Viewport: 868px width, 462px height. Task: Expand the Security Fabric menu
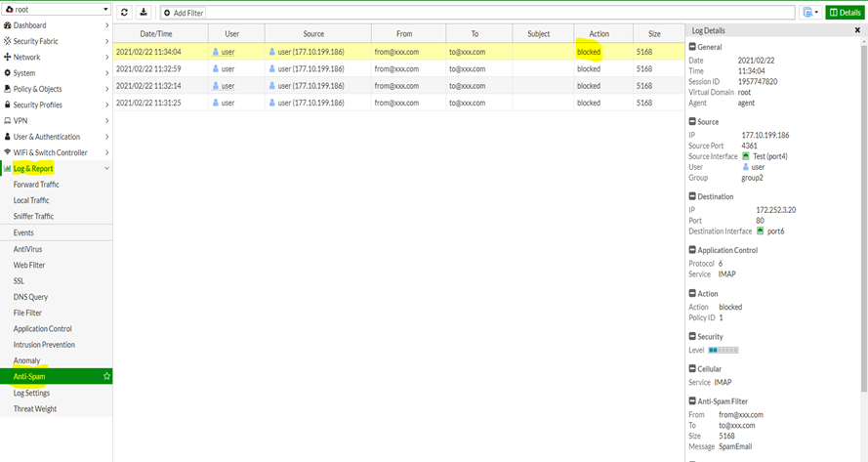pyautogui.click(x=106, y=41)
